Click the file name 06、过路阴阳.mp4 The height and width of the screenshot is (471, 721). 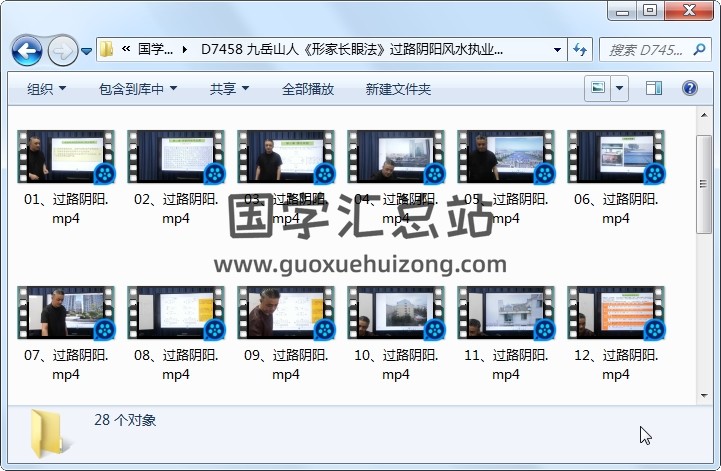pos(616,208)
